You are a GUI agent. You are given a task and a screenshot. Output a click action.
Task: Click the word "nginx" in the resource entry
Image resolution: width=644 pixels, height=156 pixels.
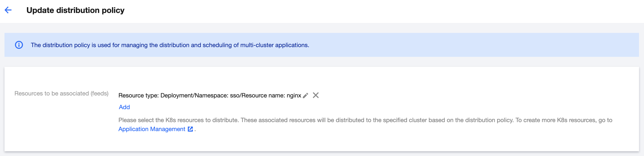click(x=294, y=96)
